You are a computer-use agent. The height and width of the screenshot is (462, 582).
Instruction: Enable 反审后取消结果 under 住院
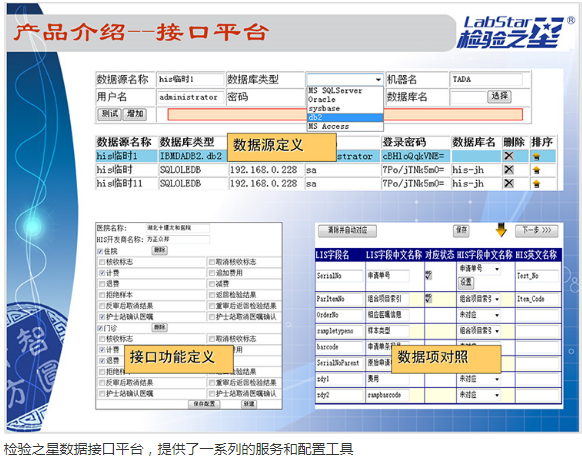(102, 306)
